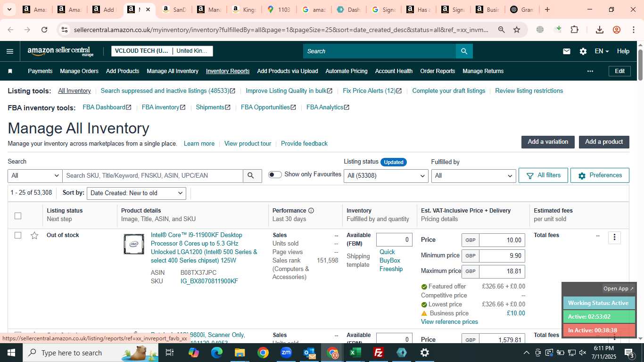
Task: Open the Chrome downloads icon
Action: [x=600, y=30]
